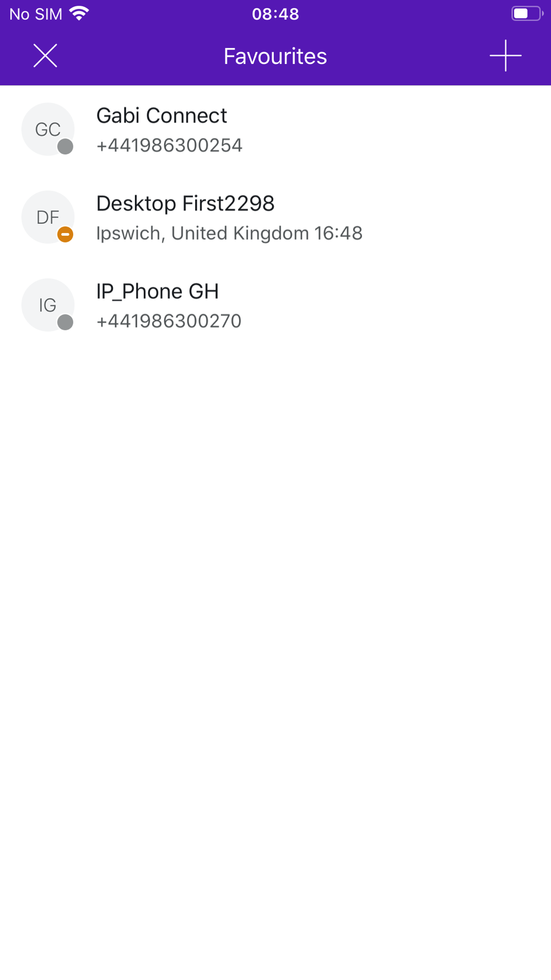Viewport: 551px width, 980px height.
Task: Click IP_Phone GH's grey presence dot
Action: click(66, 322)
